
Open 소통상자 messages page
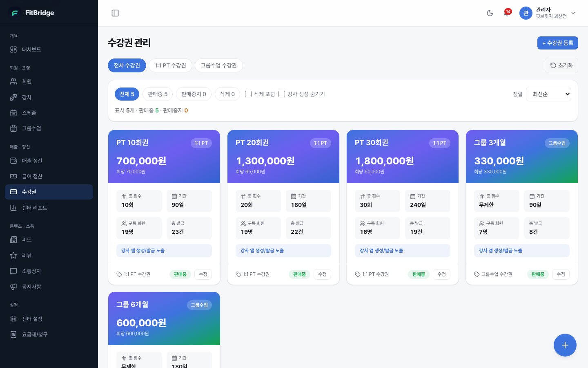coord(49,271)
